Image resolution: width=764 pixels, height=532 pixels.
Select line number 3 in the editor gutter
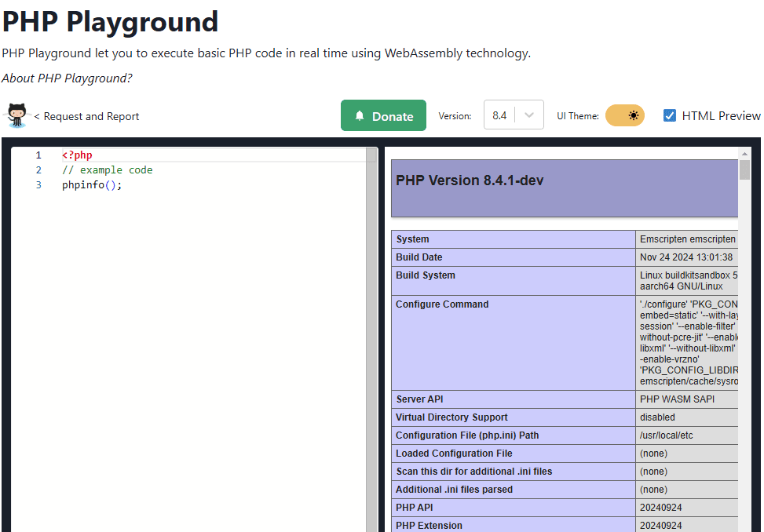(38, 184)
